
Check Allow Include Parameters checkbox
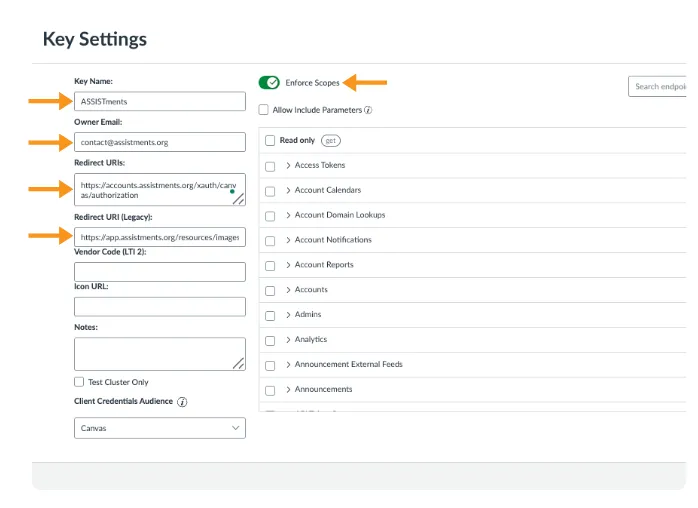click(x=264, y=110)
